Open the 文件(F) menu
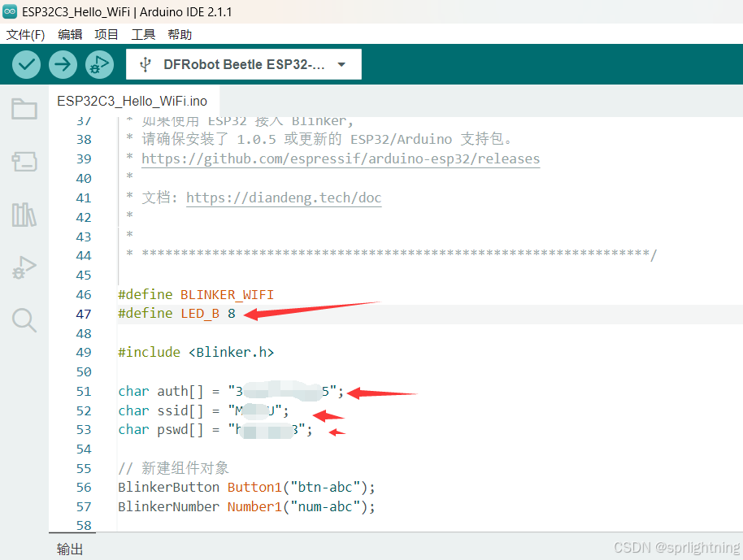 point(25,35)
